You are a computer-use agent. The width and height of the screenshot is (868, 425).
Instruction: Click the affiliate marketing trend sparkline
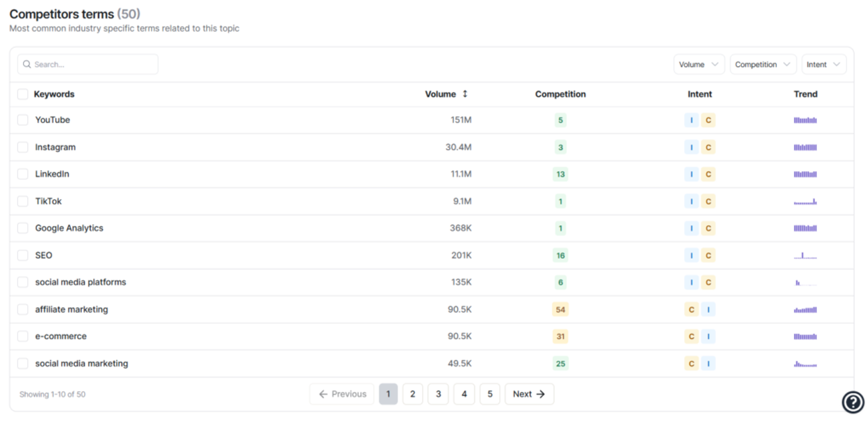pyautogui.click(x=805, y=309)
